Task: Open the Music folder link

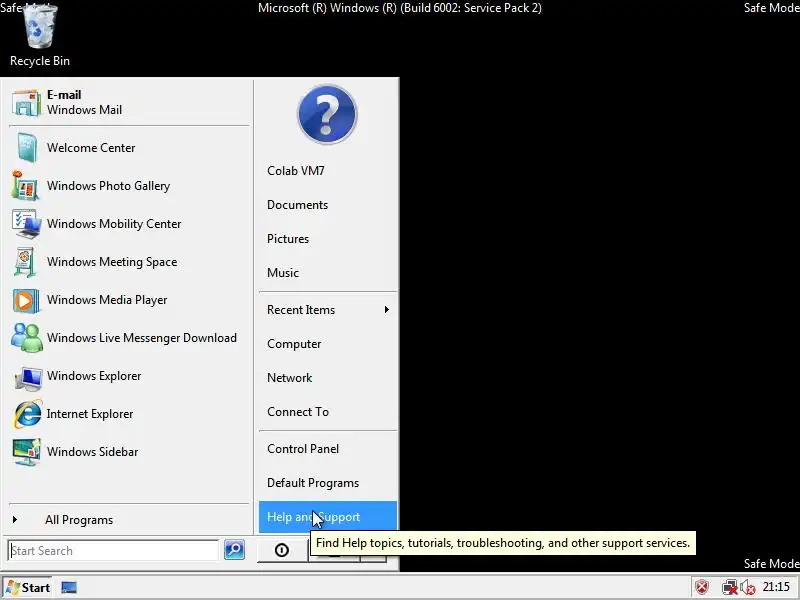Action: coord(283,273)
